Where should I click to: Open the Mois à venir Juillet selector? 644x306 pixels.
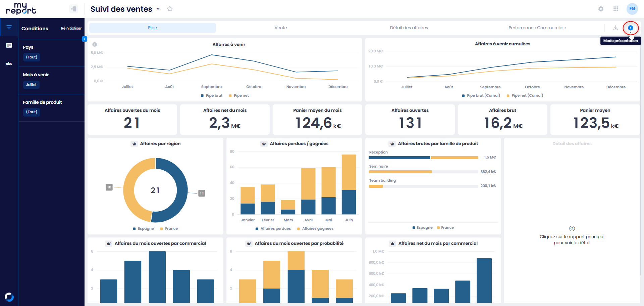pyautogui.click(x=31, y=85)
